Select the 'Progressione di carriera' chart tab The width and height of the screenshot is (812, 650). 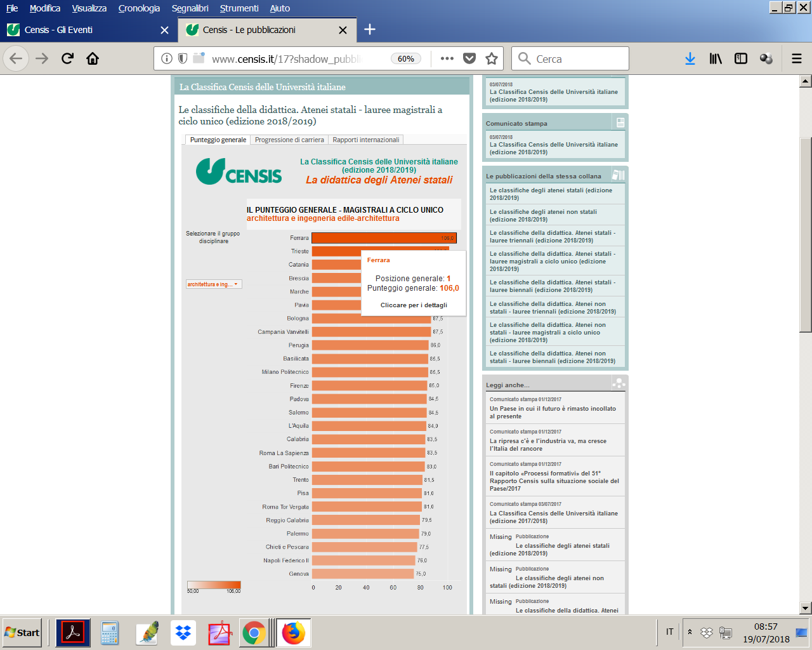(289, 140)
